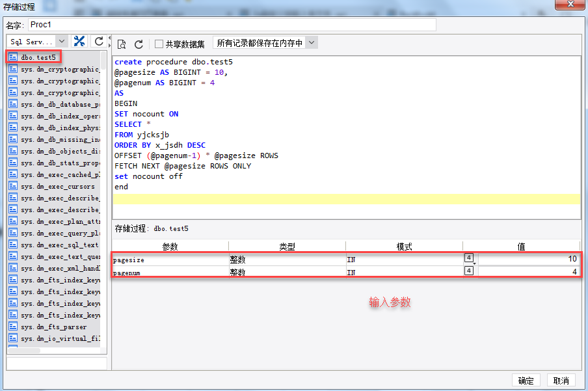Click the value type icon for pagenum
The width and height of the screenshot is (588, 391).
469,271
